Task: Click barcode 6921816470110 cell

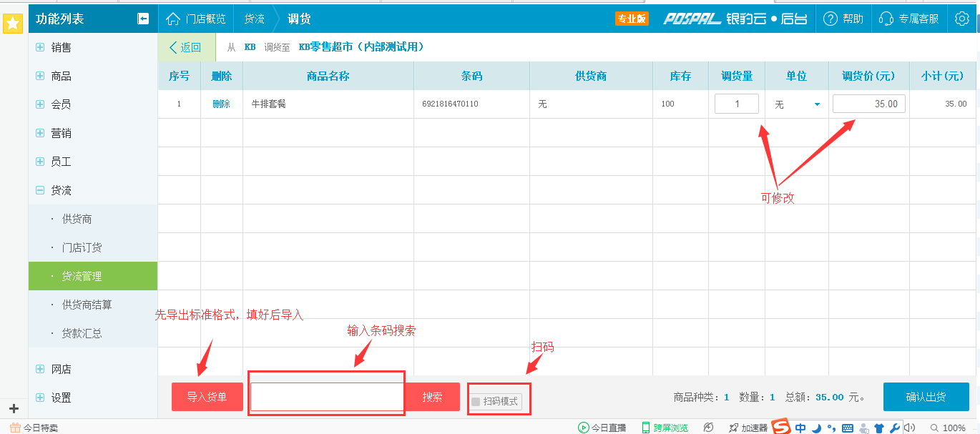Action: pos(451,104)
